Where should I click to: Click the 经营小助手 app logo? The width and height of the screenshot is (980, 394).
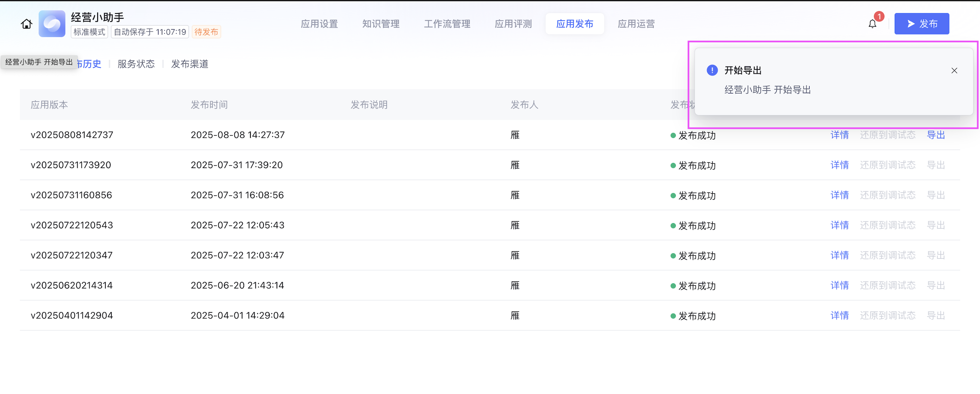[x=52, y=24]
